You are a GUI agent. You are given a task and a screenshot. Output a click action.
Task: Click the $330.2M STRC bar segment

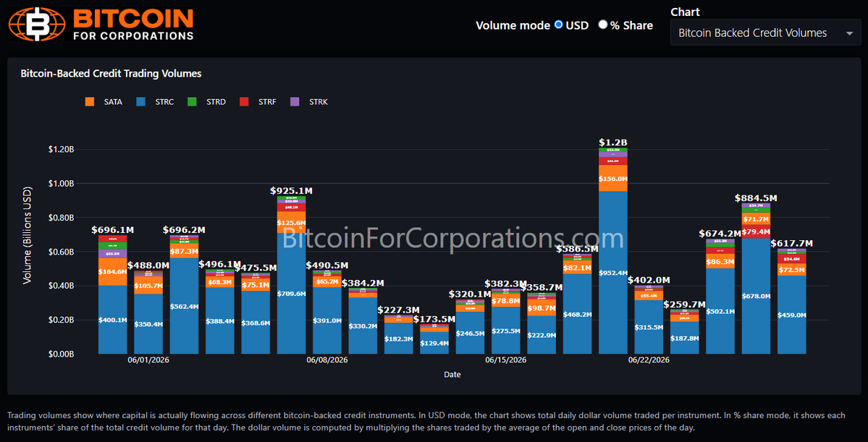point(363,326)
